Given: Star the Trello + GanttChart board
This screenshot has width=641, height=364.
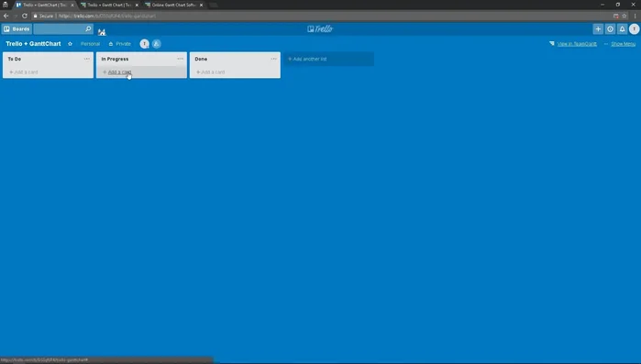Looking at the screenshot, I should (70, 44).
